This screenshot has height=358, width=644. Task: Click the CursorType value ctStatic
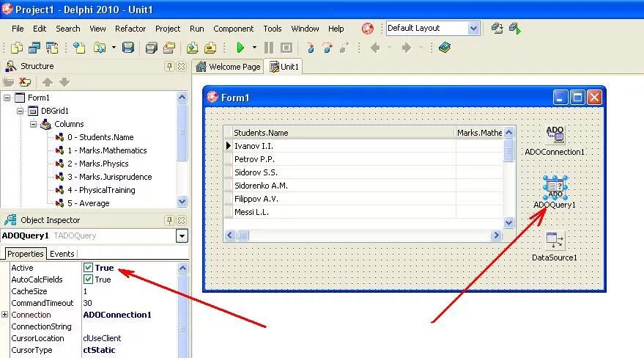99,350
